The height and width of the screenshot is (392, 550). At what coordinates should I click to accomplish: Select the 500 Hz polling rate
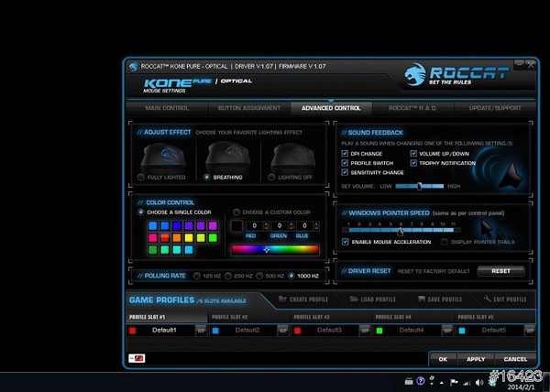(261, 276)
